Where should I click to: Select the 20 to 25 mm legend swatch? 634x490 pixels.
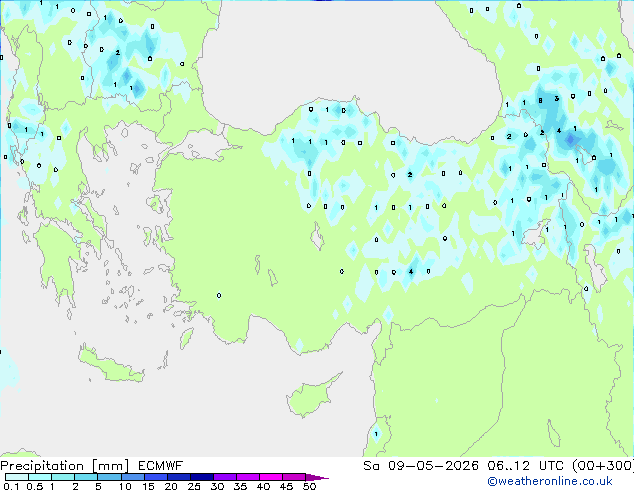point(178,477)
